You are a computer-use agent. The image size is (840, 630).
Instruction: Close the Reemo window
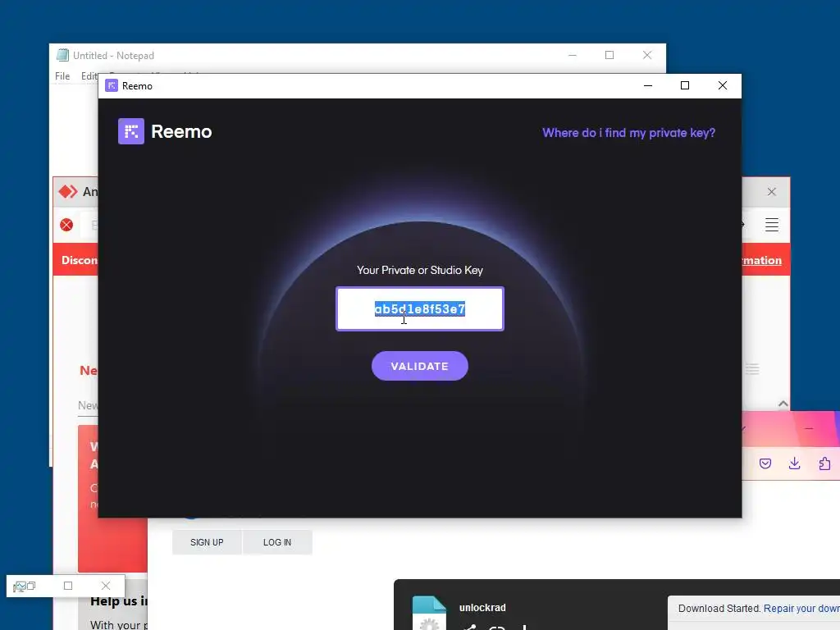pyautogui.click(x=722, y=85)
